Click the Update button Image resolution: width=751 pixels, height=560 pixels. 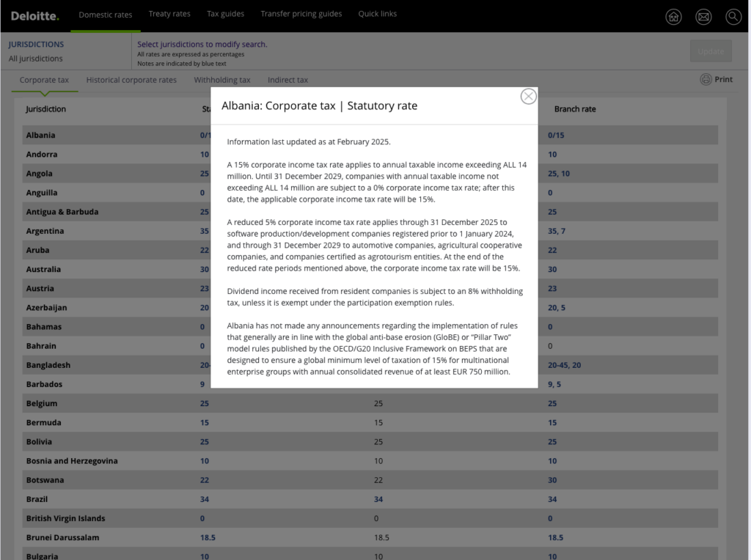click(x=711, y=51)
